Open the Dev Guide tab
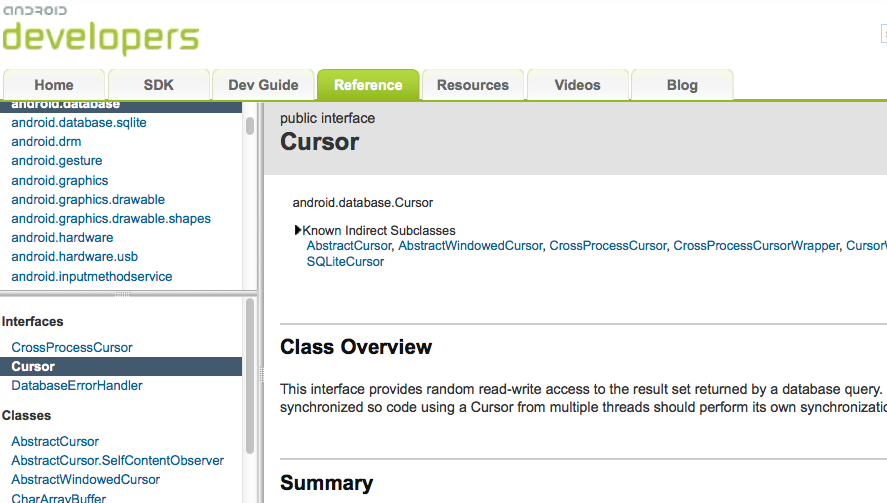The width and height of the screenshot is (887, 503). tap(263, 85)
